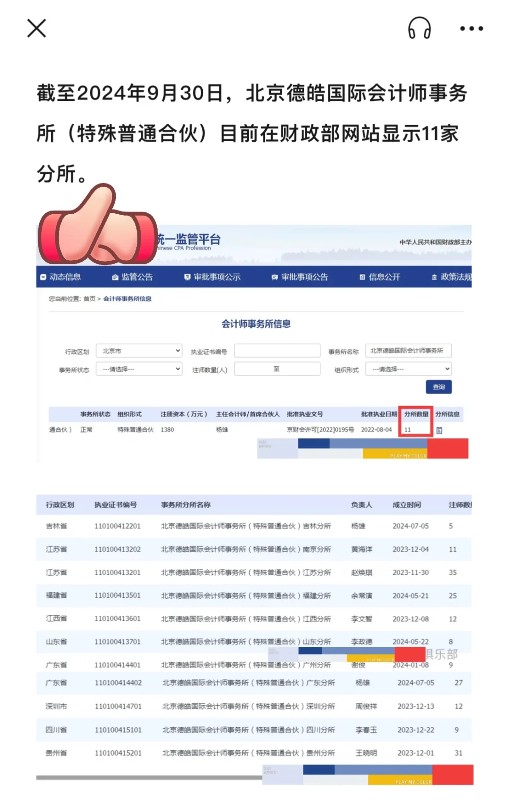Screen dimensions: 508x812
Task: Click the 分所信息 document icon
Action: (439, 430)
